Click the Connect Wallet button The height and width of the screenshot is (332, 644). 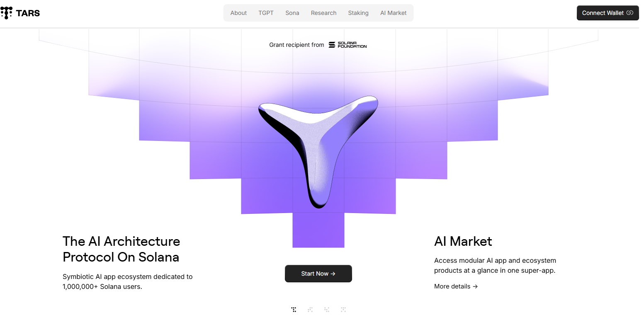tap(608, 13)
